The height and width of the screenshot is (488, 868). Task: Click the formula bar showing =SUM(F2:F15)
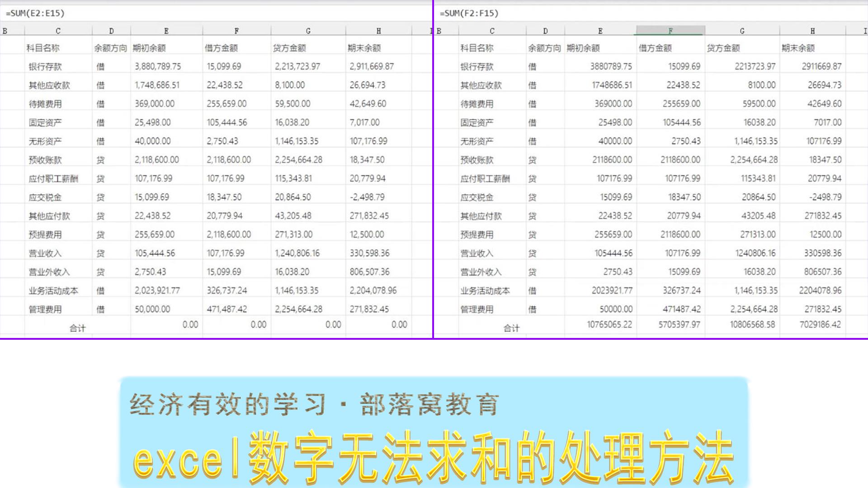(651, 13)
